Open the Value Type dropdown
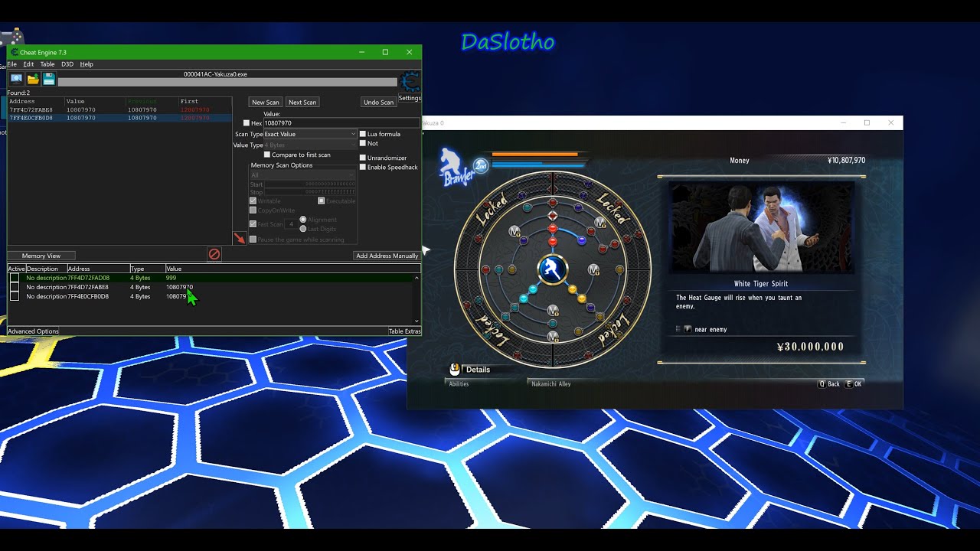This screenshot has height=551, width=980. 310,145
